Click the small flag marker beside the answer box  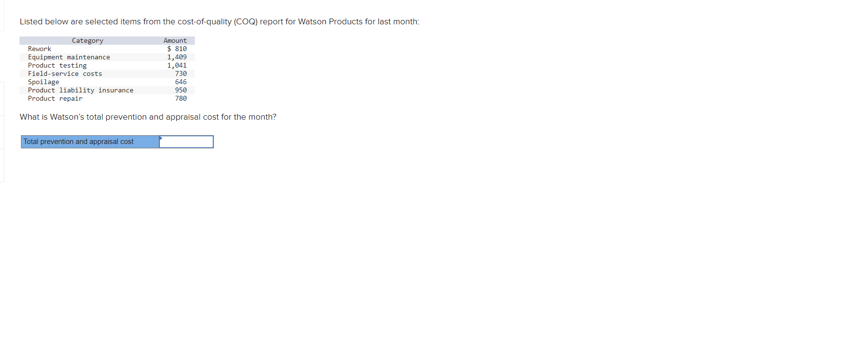click(x=161, y=139)
